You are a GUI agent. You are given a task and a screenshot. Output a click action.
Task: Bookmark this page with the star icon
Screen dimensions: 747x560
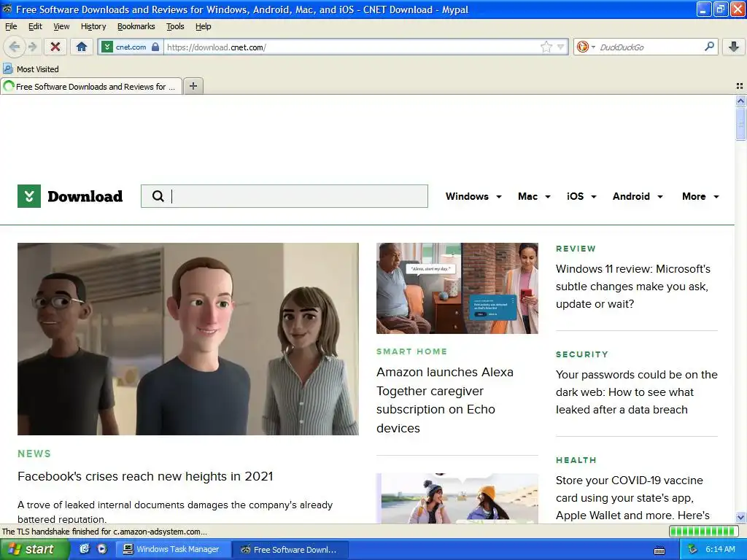click(546, 47)
